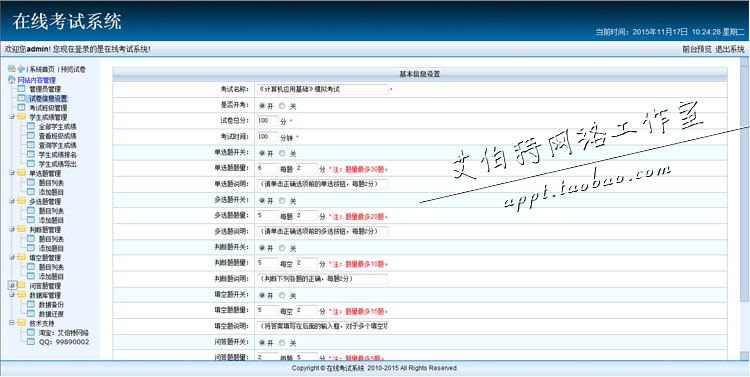
Task: Collapse the 技术支持 tree node
Action: pos(12,323)
